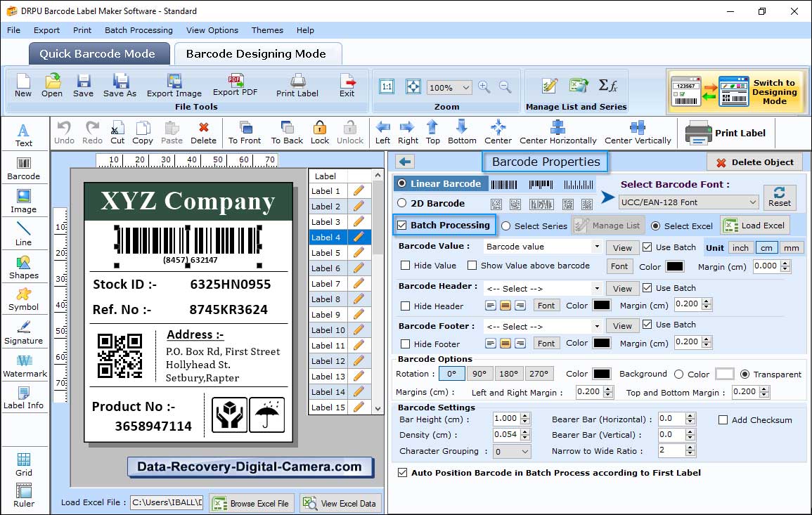Screen dimensions: 812x515
Task: Toggle Batch Processing checkbox
Action: click(402, 225)
